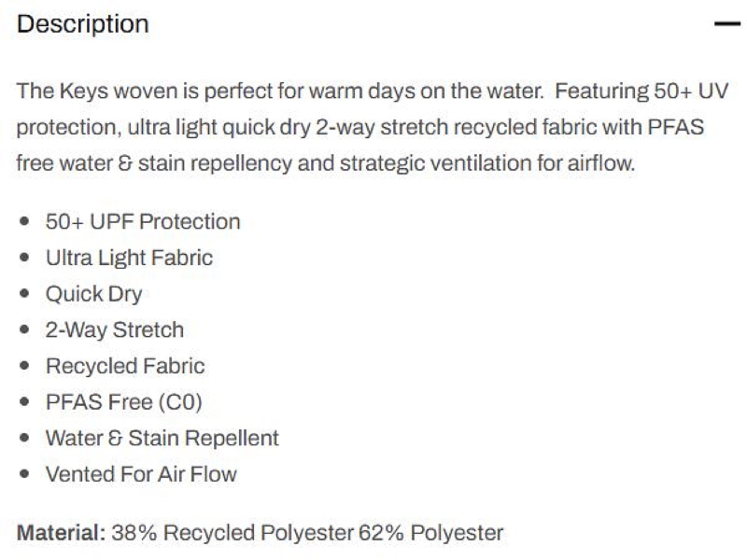
Task: Click the bullet dot beside Recycled Fabric
Action: (x=25, y=365)
